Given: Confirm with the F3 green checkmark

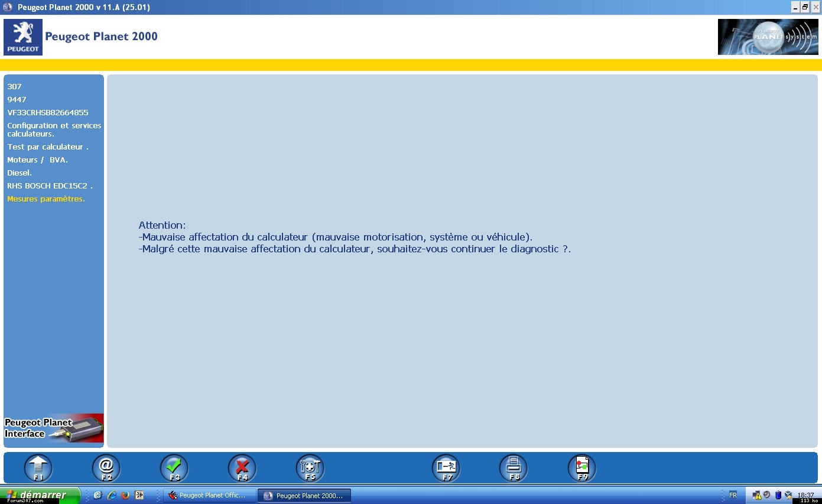Looking at the screenshot, I should pyautogui.click(x=174, y=468).
